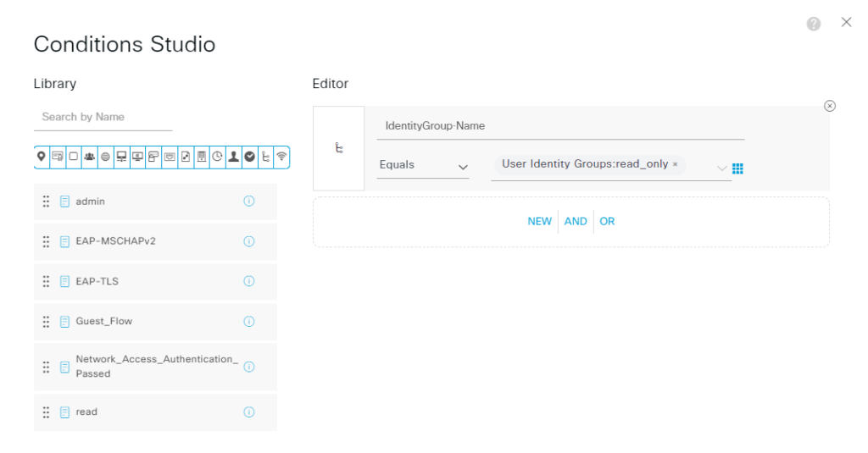Select the clock time filter icon

[217, 157]
